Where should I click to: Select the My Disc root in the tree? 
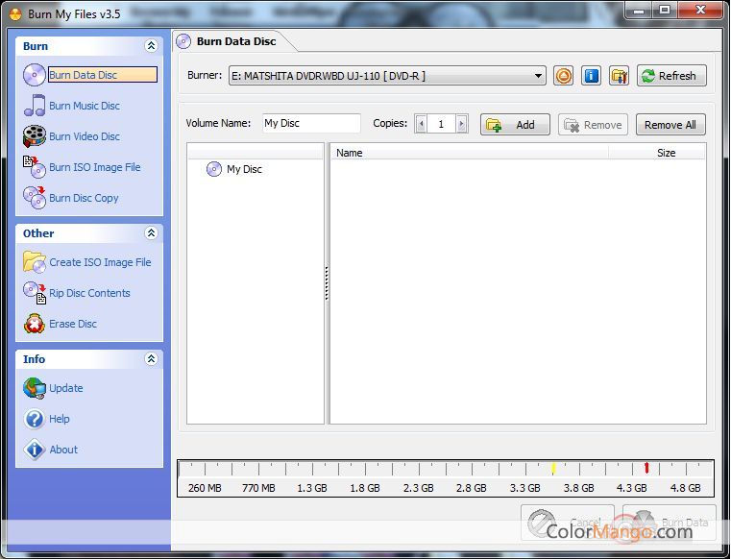234,169
